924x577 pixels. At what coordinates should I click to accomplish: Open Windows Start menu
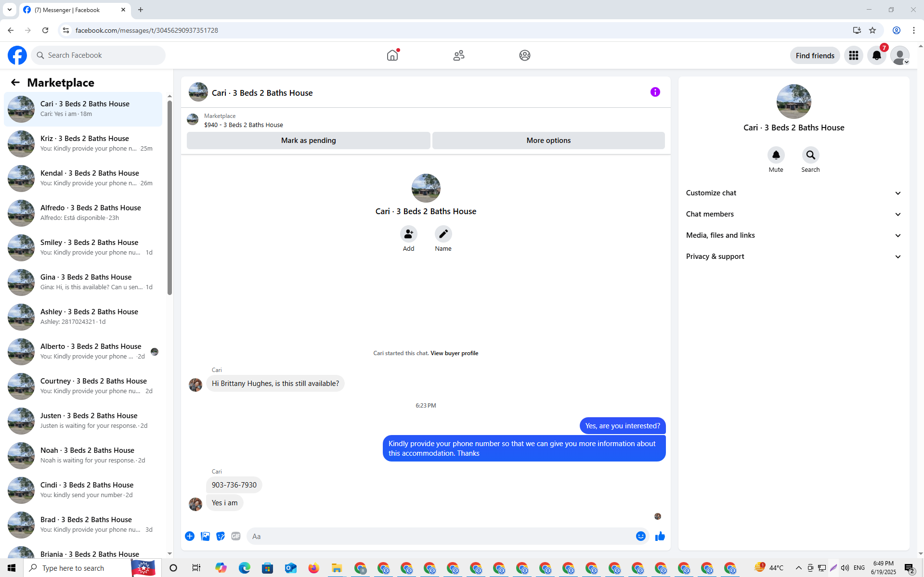12,568
